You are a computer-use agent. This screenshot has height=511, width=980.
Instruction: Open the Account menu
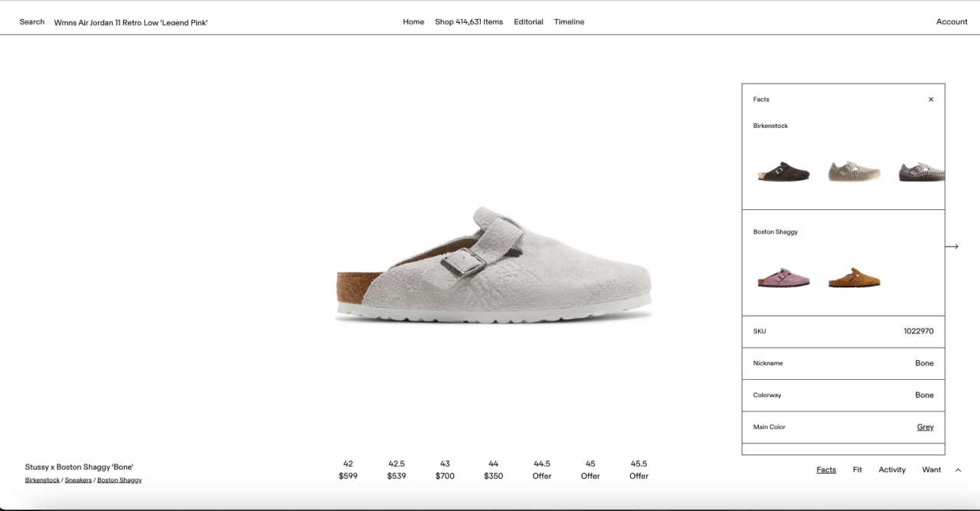[x=952, y=22]
